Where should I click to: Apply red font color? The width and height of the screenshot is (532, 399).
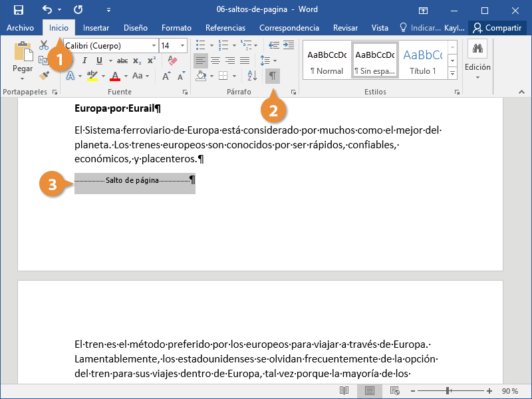pyautogui.click(x=115, y=76)
